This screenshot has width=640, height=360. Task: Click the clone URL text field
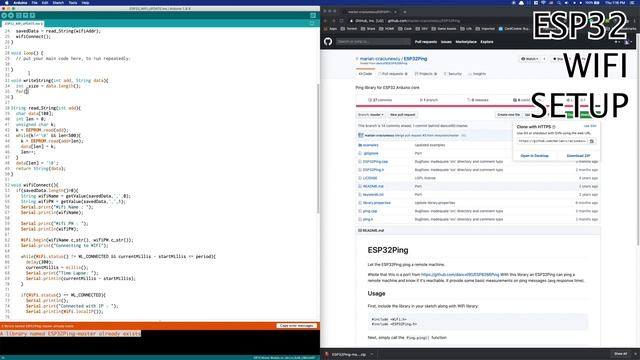[552, 141]
